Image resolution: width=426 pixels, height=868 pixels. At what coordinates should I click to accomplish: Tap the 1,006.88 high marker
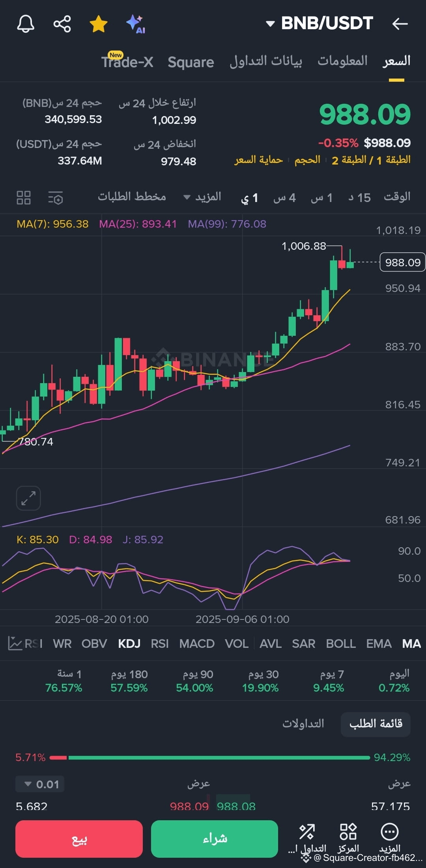[x=304, y=246]
